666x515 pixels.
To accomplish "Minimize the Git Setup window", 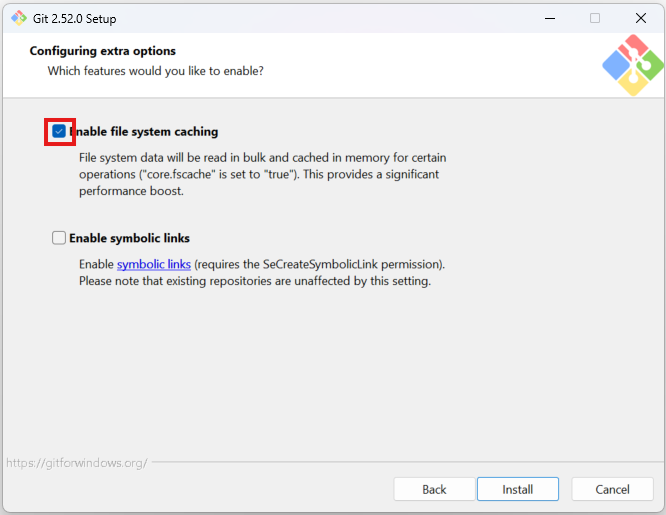I will pos(550,18).
